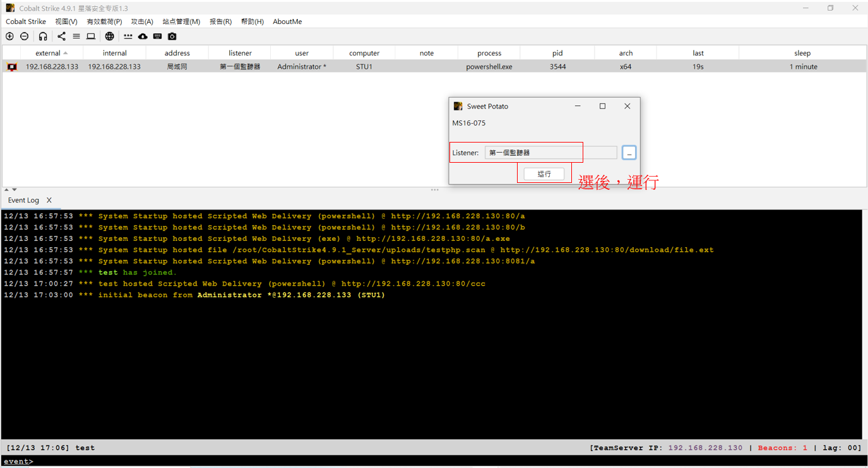Sort by the internal column header
The image size is (868, 468).
click(x=115, y=53)
